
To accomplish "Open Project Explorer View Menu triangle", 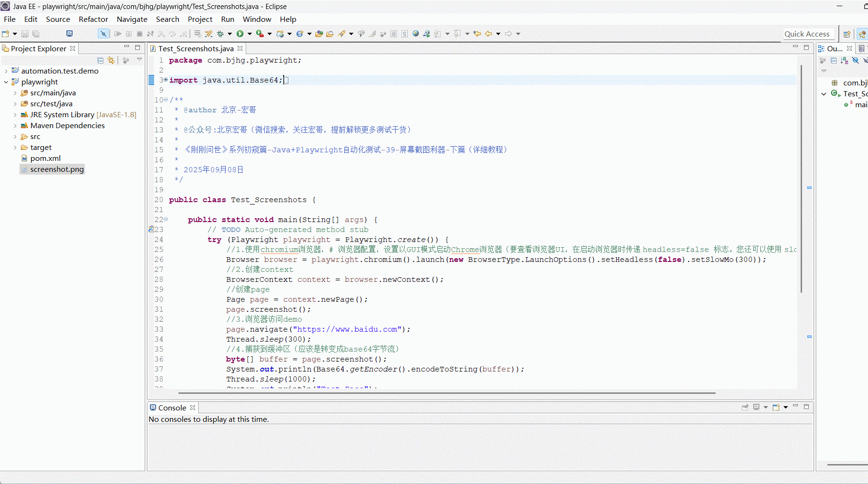I will click(x=139, y=60).
